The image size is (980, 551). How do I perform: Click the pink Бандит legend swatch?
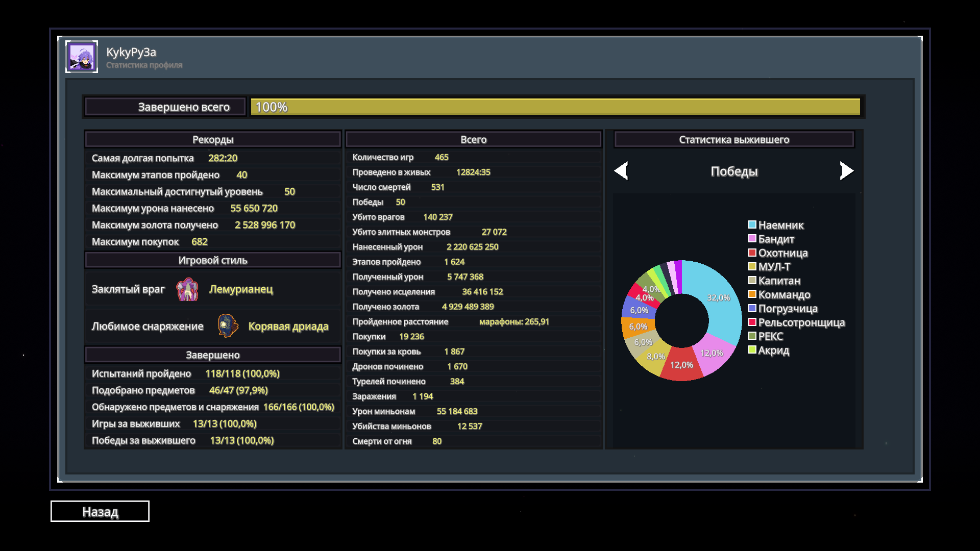tap(752, 239)
